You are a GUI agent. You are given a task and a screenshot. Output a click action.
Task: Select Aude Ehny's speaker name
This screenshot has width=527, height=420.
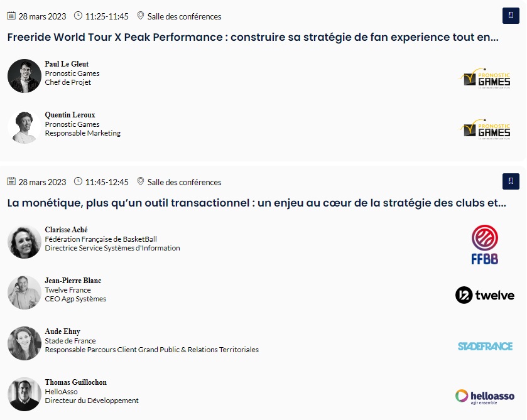(62, 331)
